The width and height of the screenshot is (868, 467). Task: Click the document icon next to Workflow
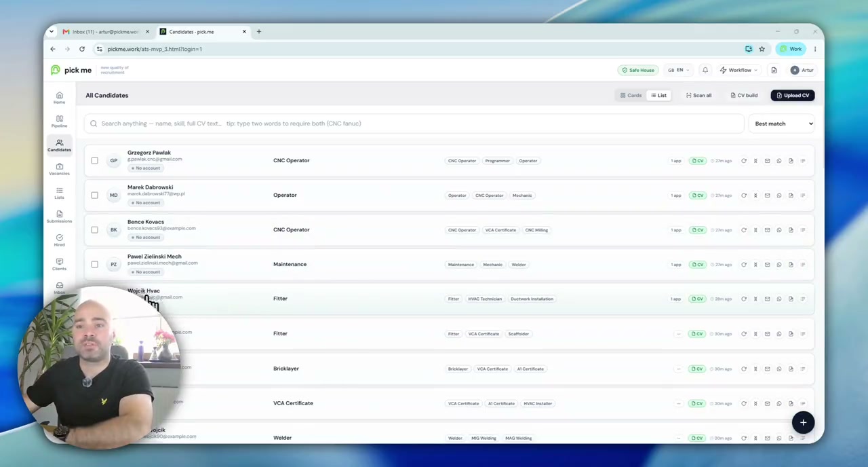[x=774, y=70]
